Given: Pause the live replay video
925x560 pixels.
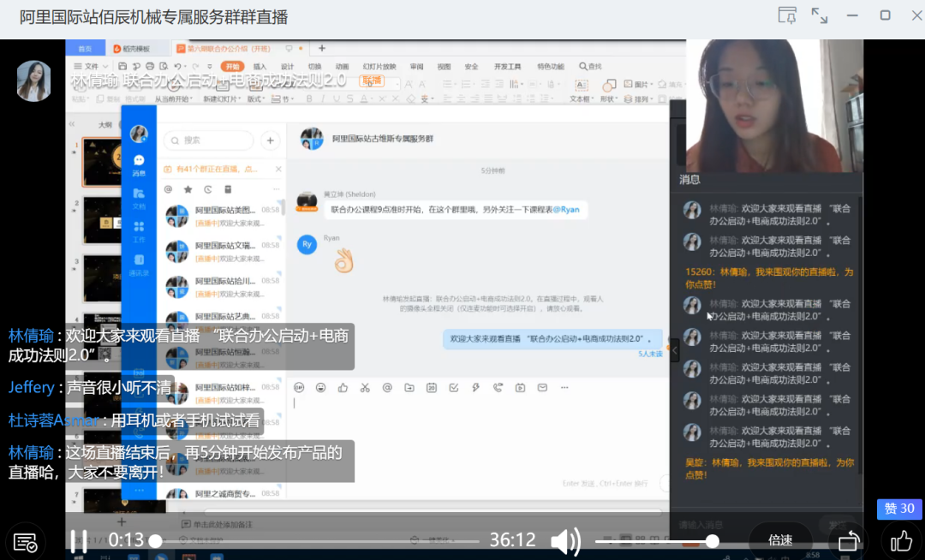Looking at the screenshot, I should 79,540.
